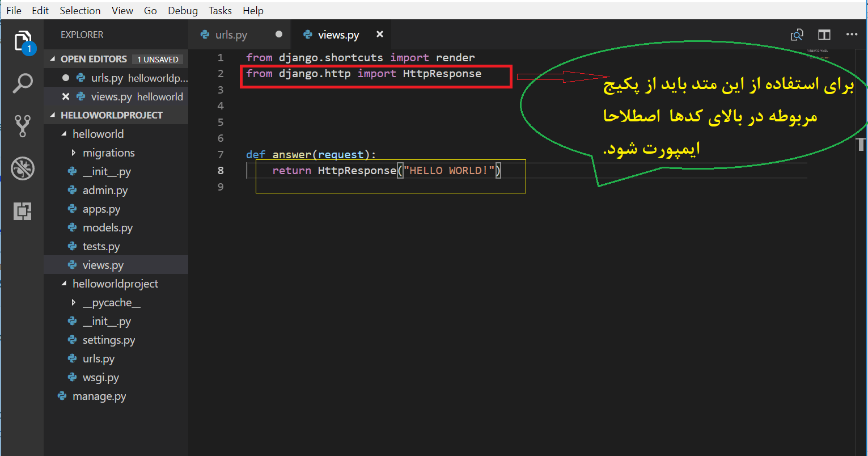Click Python icon beside manage.py
868x456 pixels.
tap(62, 396)
